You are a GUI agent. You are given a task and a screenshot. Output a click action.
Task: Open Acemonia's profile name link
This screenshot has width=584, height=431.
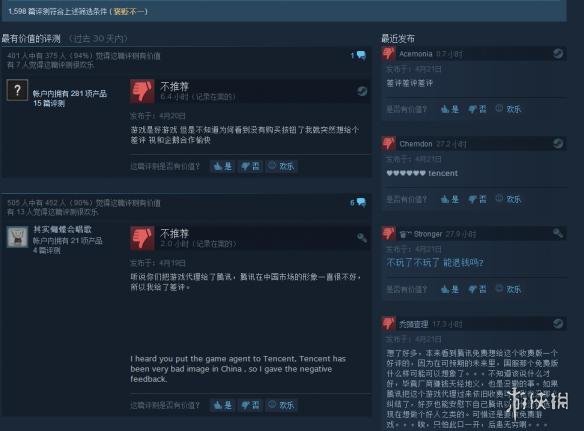coord(416,54)
